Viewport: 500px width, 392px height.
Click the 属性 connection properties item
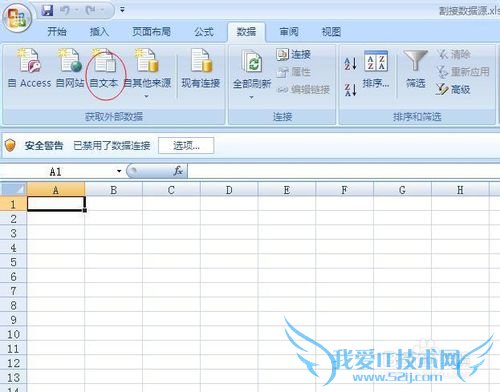click(293, 72)
